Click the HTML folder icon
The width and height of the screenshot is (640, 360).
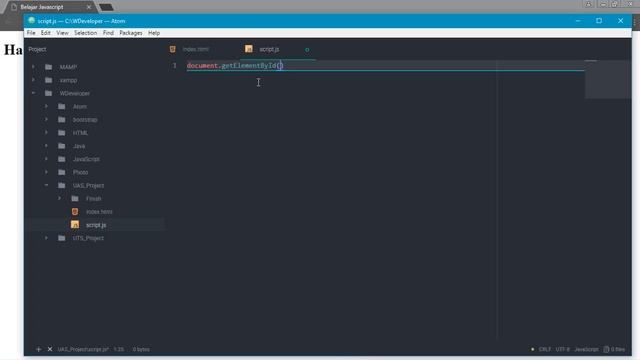tap(62, 133)
